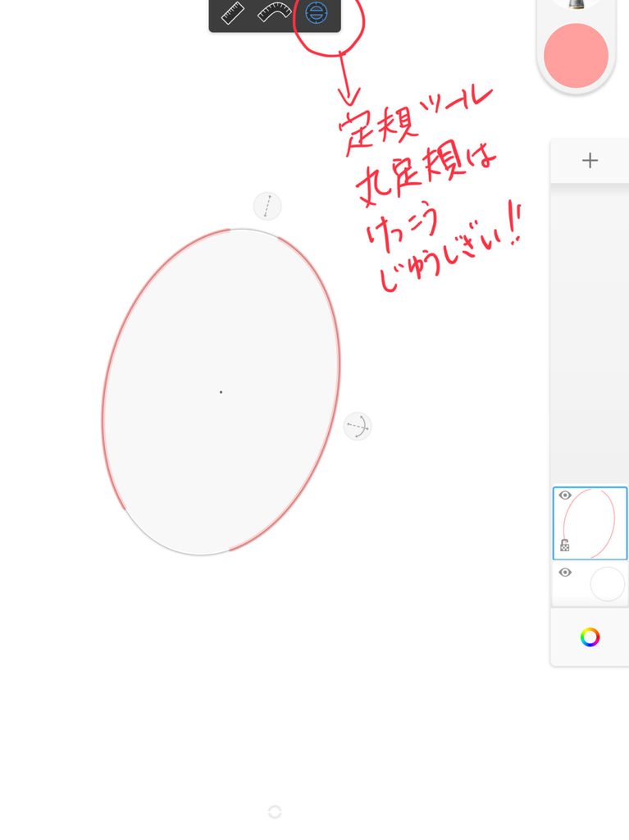629x840 pixels.
Task: Tap the ellipse rotation handle on the right
Action: click(358, 427)
